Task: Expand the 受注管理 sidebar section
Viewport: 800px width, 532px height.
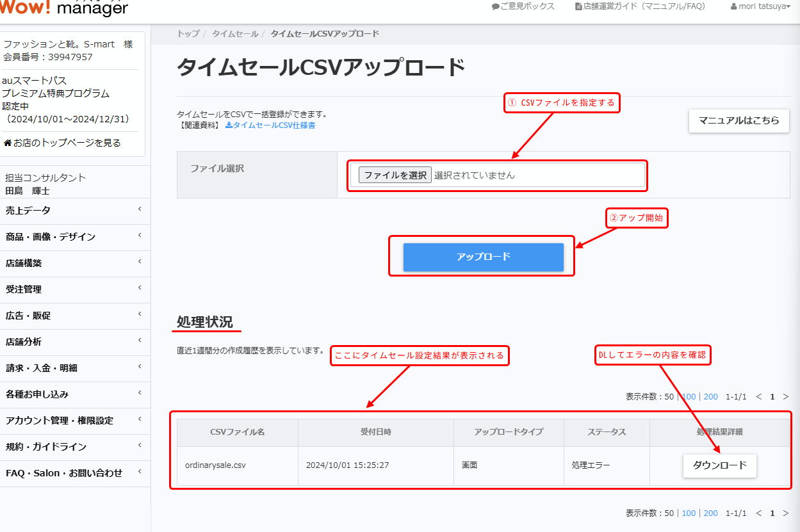Action: (75, 289)
